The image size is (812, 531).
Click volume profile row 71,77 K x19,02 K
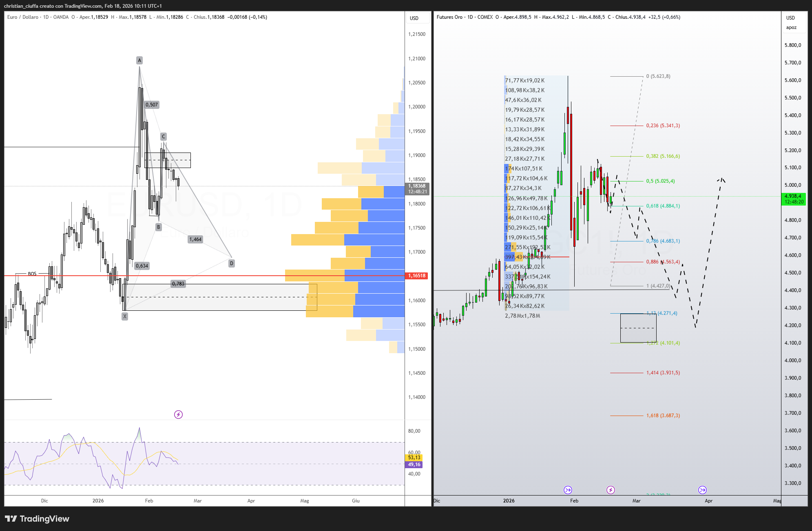click(x=525, y=81)
